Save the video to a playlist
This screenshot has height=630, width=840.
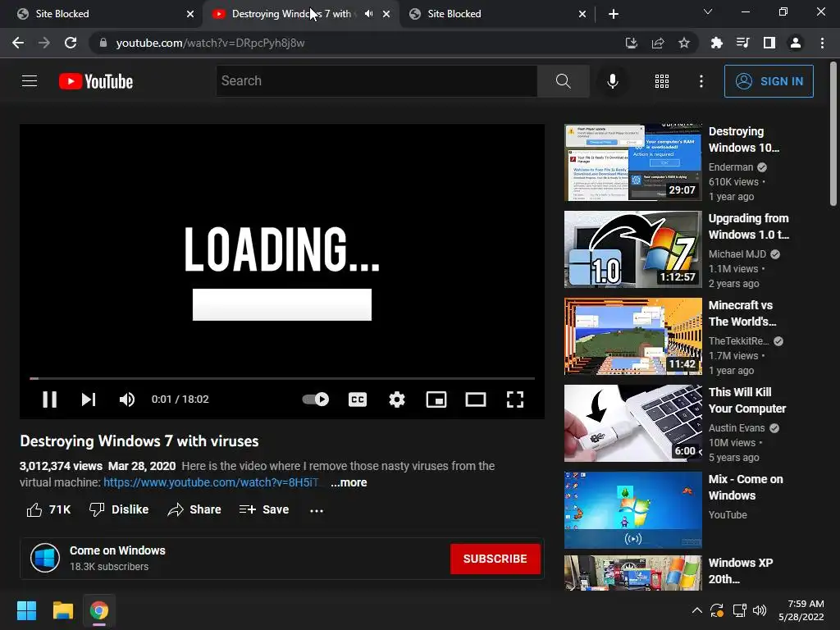pos(264,509)
